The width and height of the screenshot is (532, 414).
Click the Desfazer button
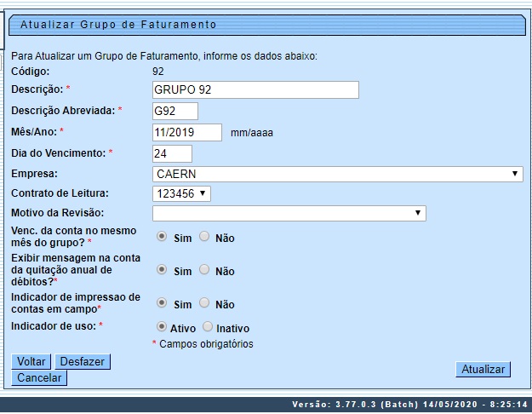[83, 362]
